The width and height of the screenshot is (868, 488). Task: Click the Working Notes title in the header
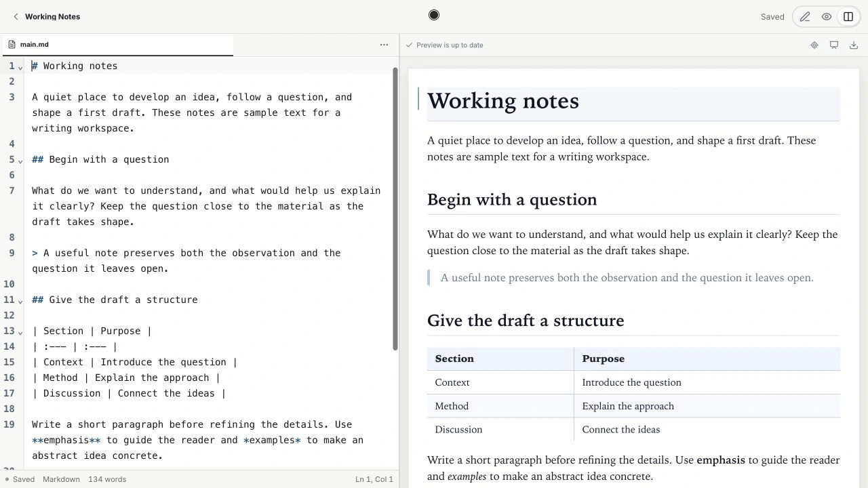click(x=52, y=17)
